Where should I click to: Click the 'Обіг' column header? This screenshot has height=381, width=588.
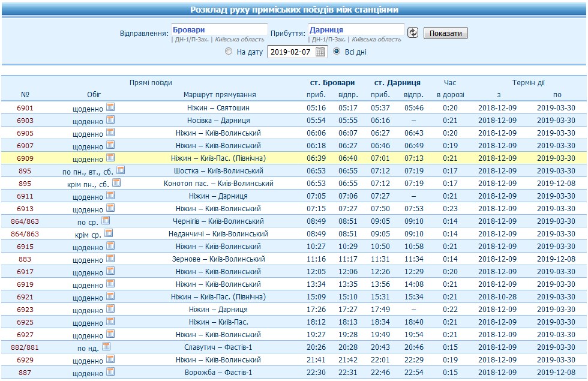coord(94,95)
